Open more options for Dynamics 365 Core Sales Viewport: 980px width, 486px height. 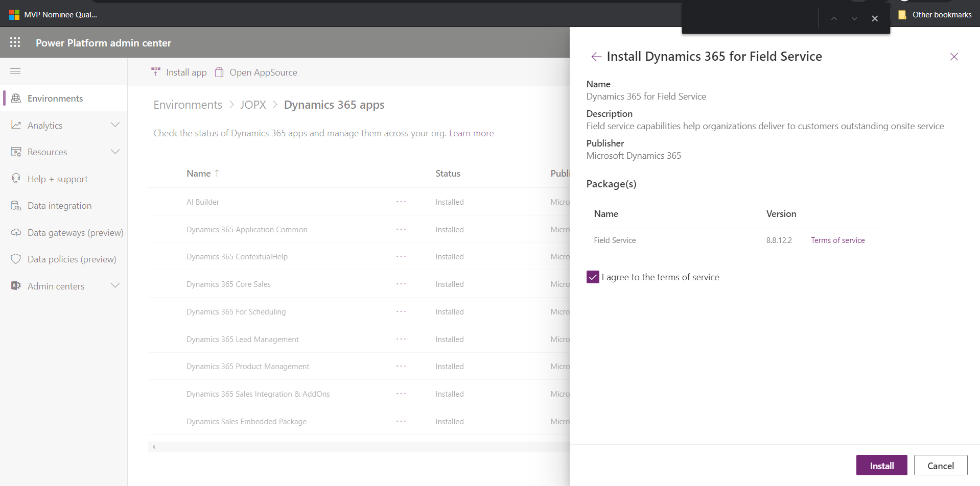click(401, 284)
